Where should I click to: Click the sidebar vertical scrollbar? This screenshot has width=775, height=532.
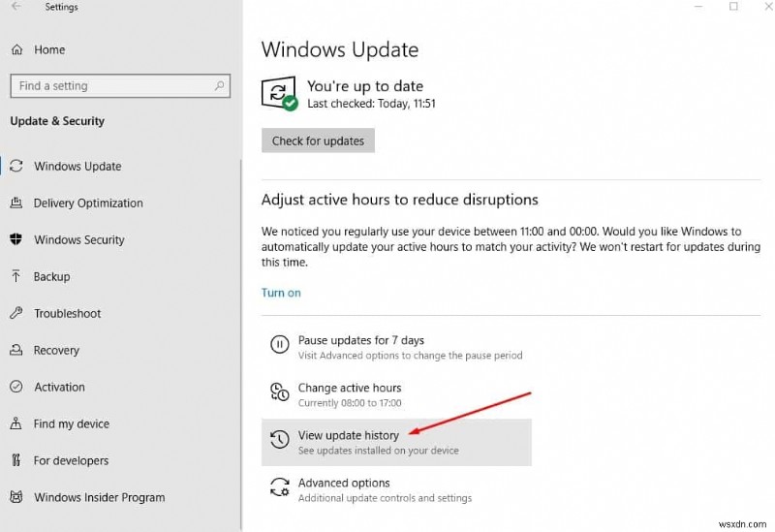pos(240,345)
